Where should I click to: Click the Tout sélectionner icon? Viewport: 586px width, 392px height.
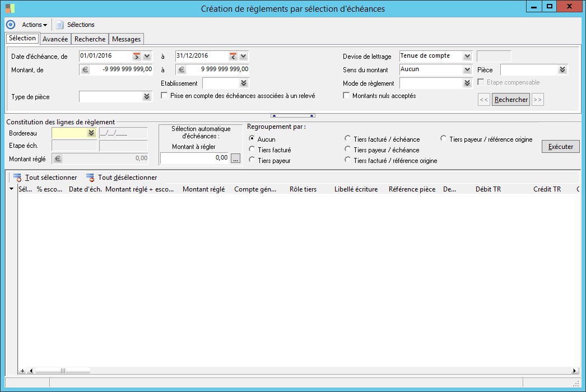click(17, 178)
